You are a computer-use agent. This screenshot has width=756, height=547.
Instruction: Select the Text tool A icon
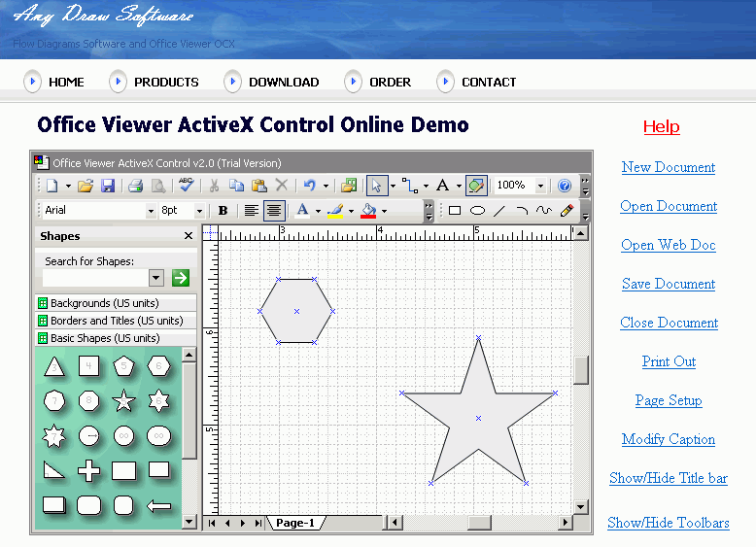point(442,186)
